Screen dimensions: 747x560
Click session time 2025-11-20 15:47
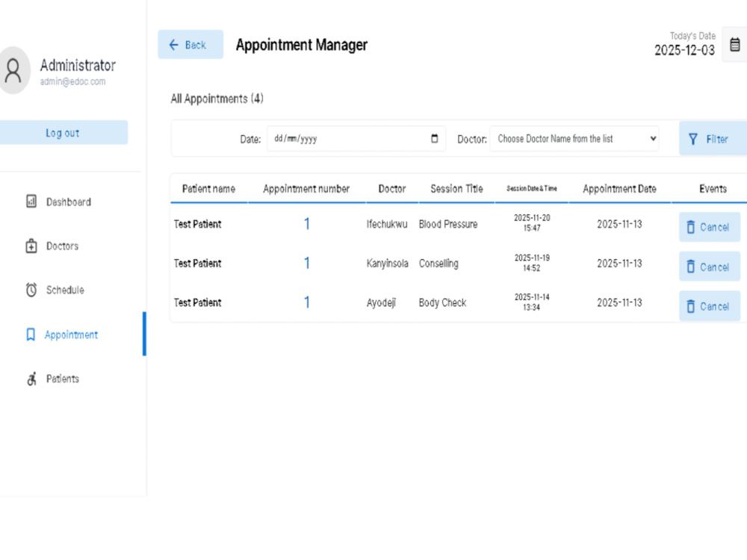pos(532,223)
